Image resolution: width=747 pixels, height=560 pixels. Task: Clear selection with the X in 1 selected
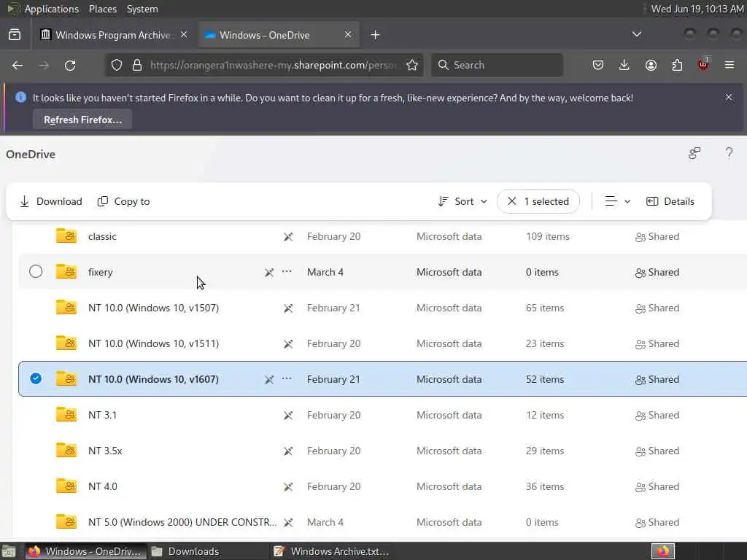(x=511, y=201)
